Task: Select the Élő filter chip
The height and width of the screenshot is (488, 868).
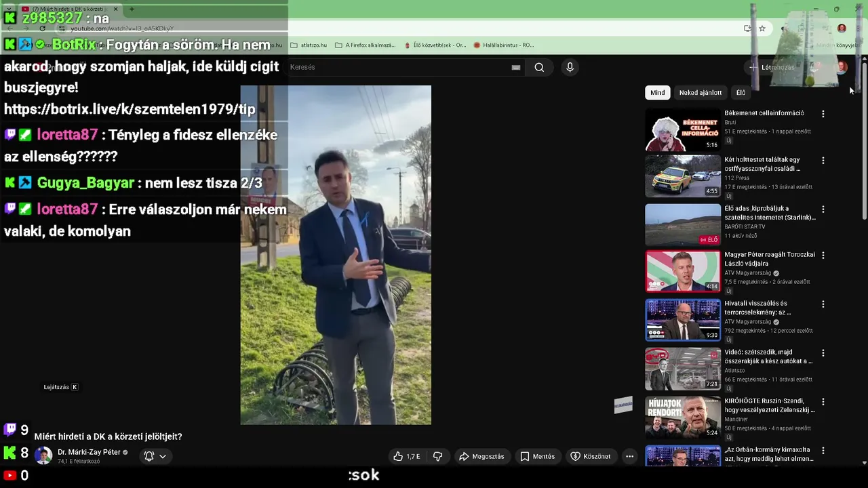Action: tap(741, 93)
